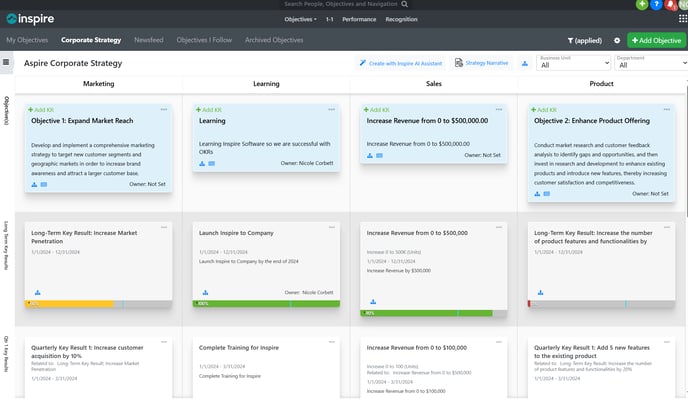Click Create with Inspire AI Assistant
Image resolution: width=688 pixels, height=399 pixels.
401,63
